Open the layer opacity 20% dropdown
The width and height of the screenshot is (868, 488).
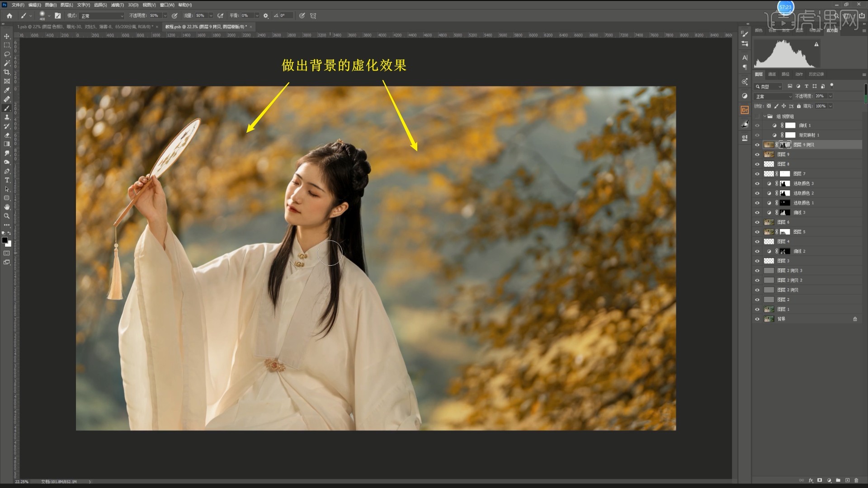coord(830,96)
